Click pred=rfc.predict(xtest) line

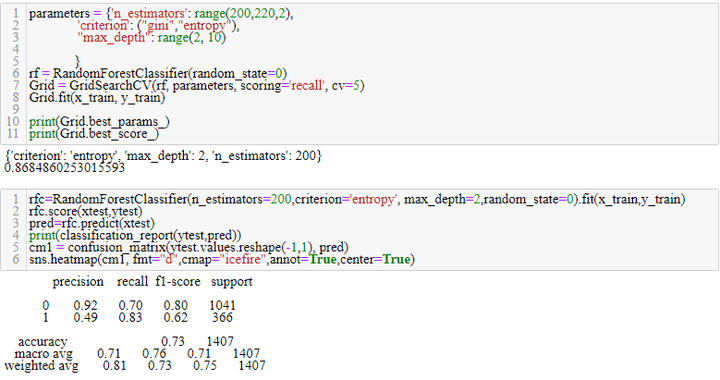point(92,223)
